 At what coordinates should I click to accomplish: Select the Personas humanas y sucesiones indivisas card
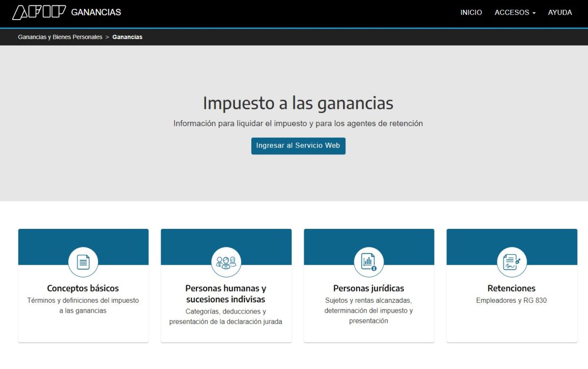[226, 294]
